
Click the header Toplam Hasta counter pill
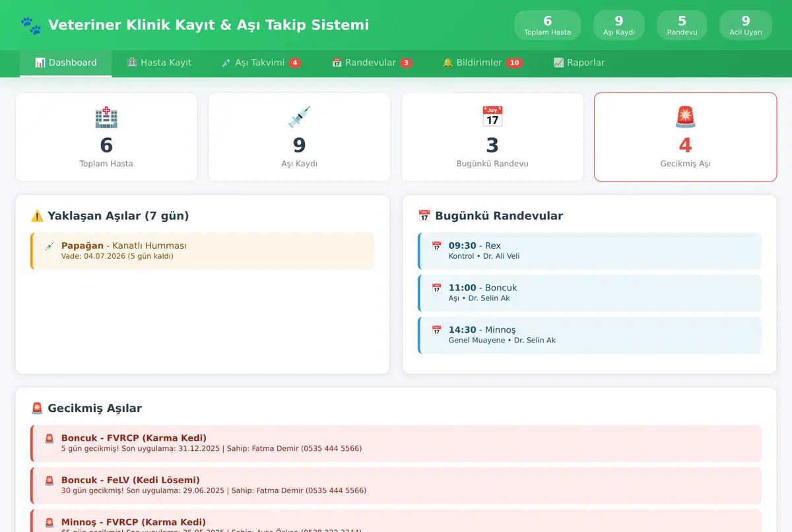coord(548,25)
